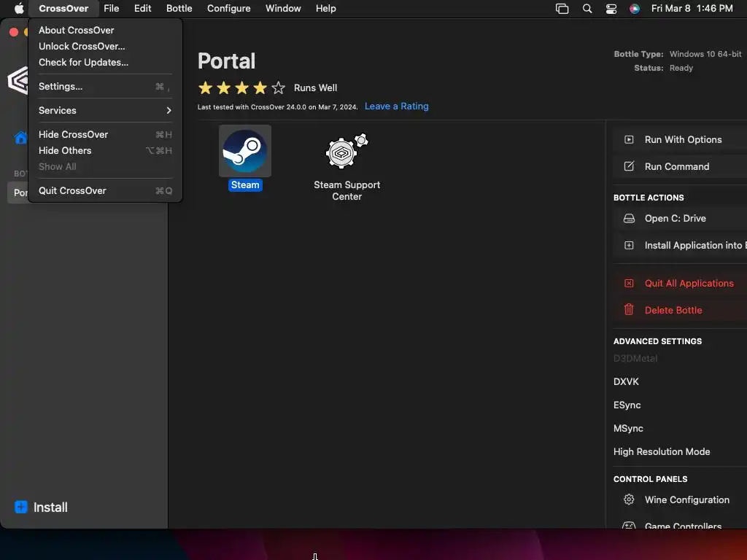Open the Help menu
The height and width of the screenshot is (560, 747).
tap(326, 9)
